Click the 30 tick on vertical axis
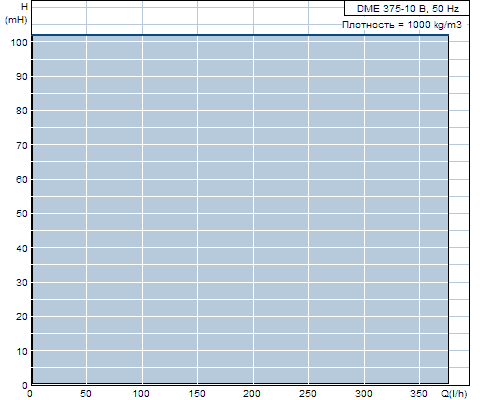 coord(22,282)
